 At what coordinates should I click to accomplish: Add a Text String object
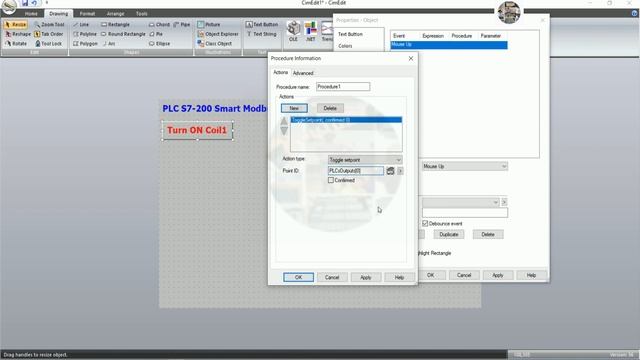point(261,34)
